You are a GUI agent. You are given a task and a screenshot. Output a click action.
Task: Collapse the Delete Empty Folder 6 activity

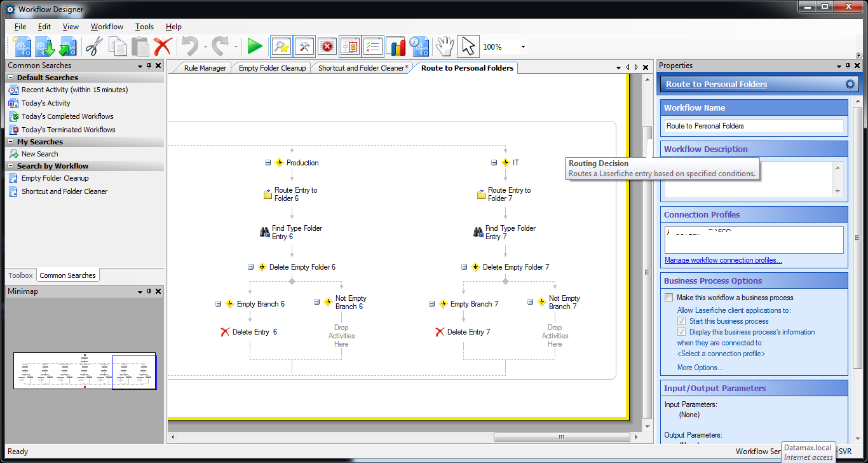251,267
